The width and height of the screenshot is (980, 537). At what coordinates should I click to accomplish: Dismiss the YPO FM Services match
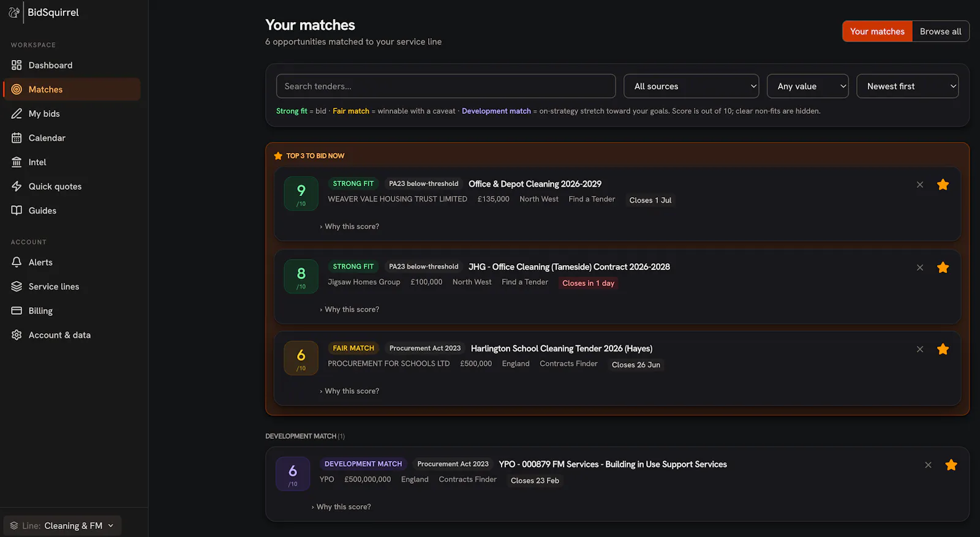coord(928,465)
